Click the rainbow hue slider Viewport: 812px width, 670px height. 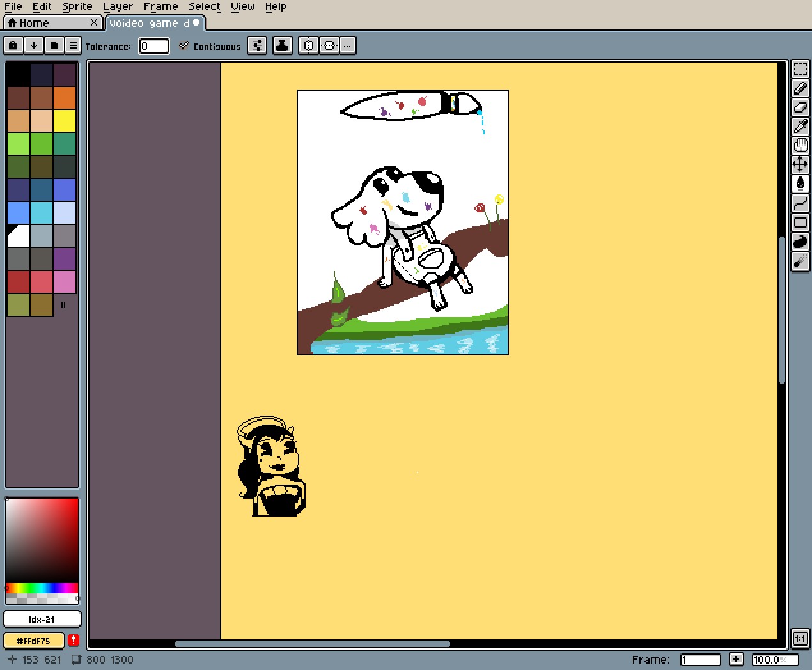[x=42, y=588]
